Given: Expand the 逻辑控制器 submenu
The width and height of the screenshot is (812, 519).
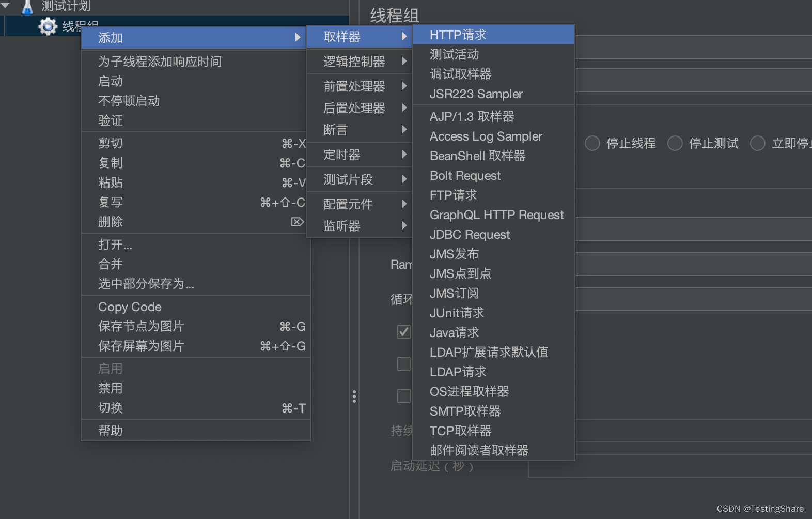Looking at the screenshot, I should tap(360, 62).
